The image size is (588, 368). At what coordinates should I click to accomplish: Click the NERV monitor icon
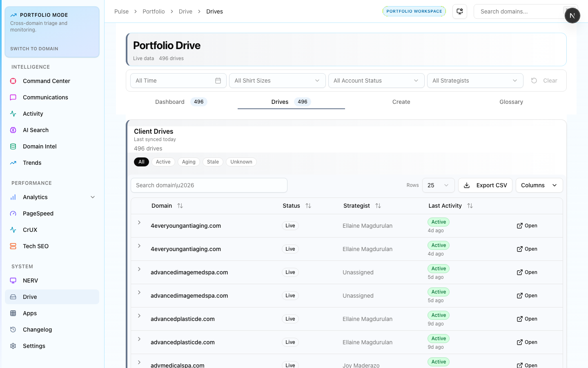point(13,280)
